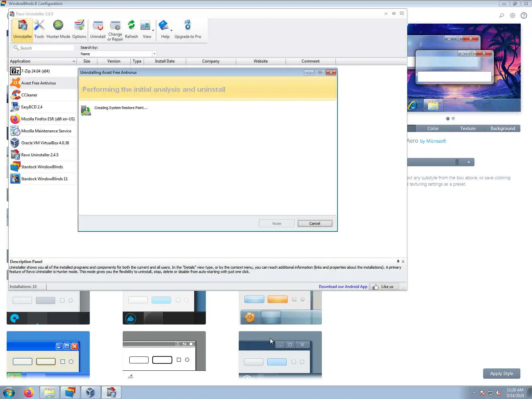Viewport: 532px width, 399px height.
Task: Sort the list by the Version column
Action: [x=114, y=61]
